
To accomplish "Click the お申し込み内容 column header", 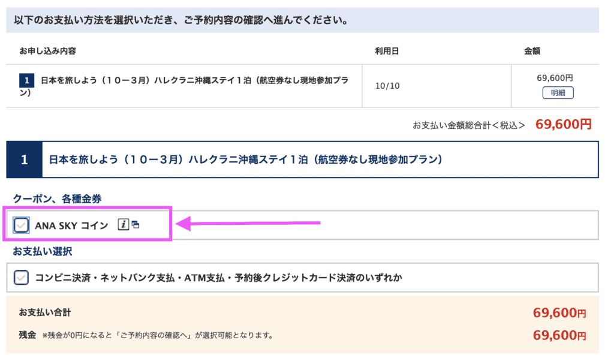I will (47, 51).
